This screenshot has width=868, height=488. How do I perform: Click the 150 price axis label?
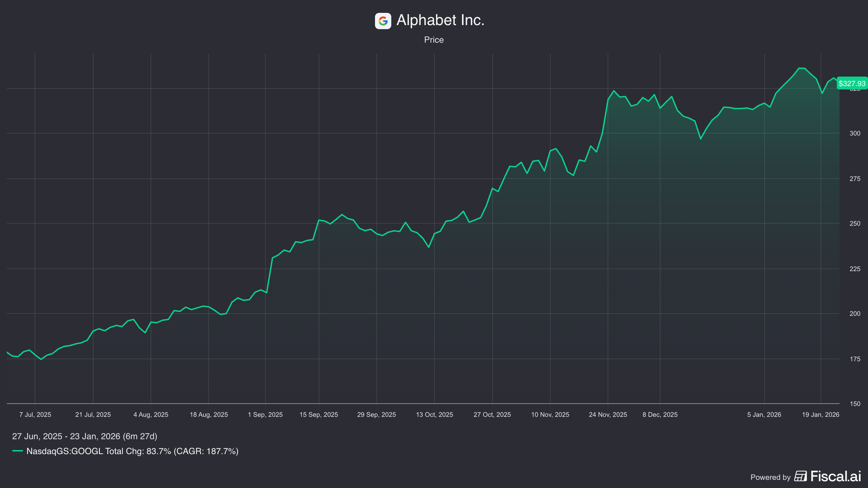pyautogui.click(x=855, y=404)
